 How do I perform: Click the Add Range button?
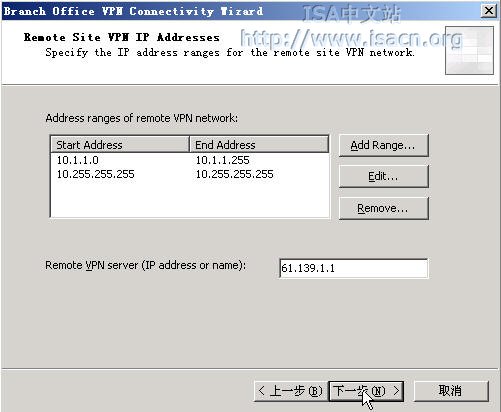click(383, 145)
